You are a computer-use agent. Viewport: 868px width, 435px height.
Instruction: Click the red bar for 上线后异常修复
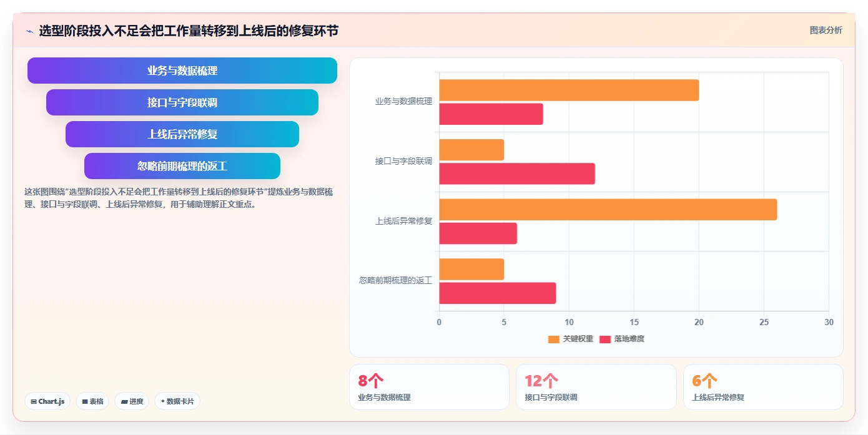(x=478, y=233)
